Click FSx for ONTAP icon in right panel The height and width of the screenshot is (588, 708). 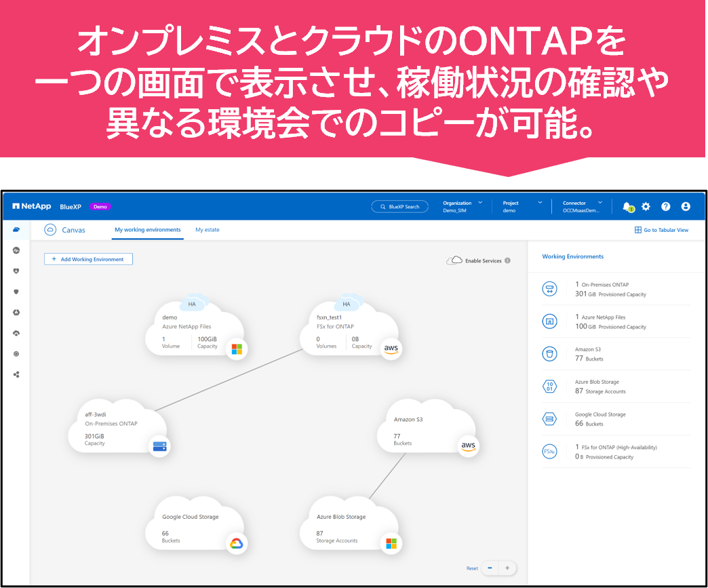click(x=549, y=452)
